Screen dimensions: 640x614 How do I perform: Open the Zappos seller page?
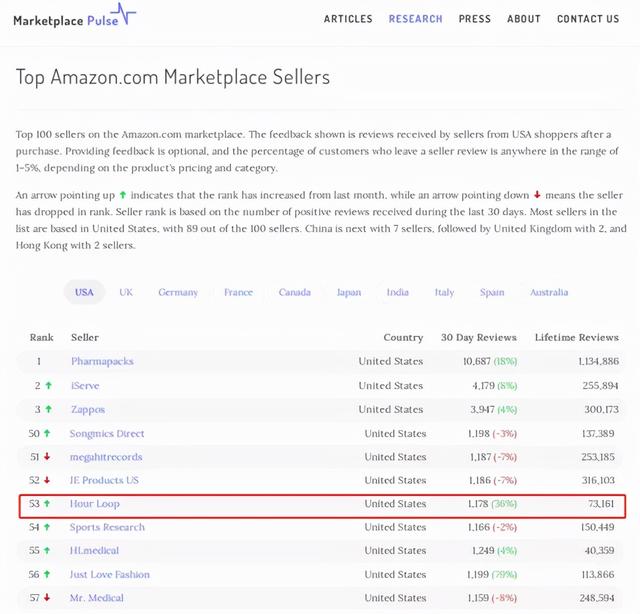click(x=88, y=409)
